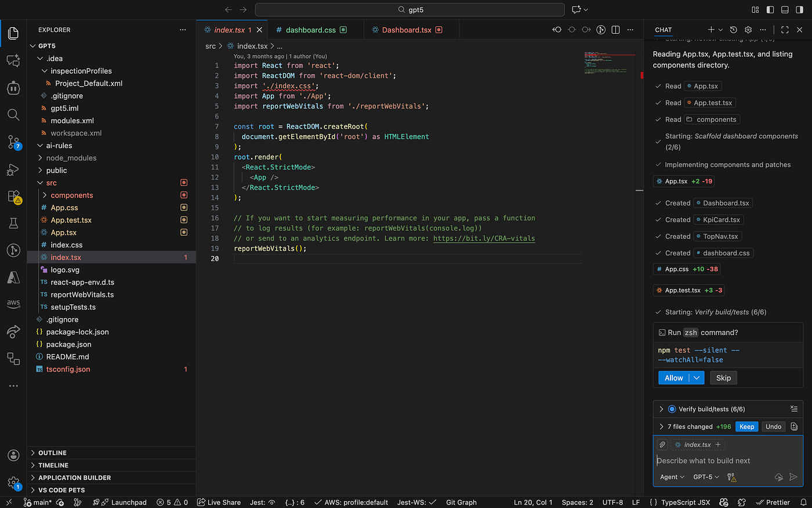Click the Split Editor Right icon

tap(615, 30)
